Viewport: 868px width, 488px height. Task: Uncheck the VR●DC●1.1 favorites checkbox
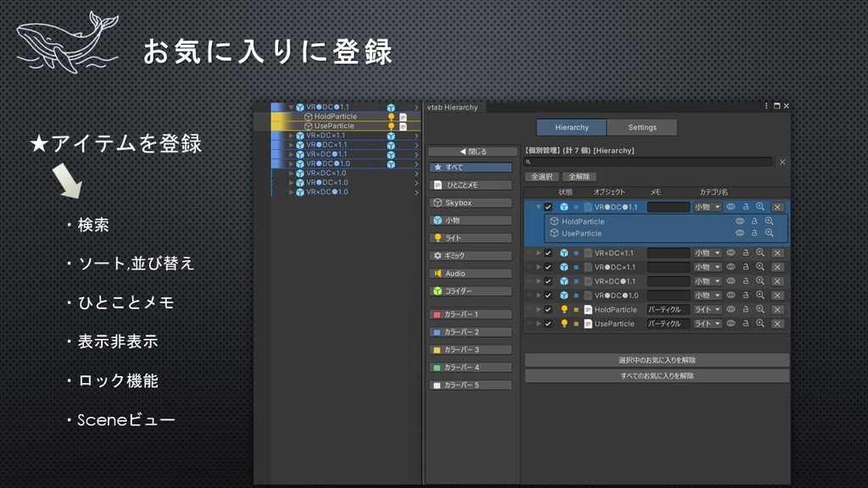pyautogui.click(x=548, y=207)
